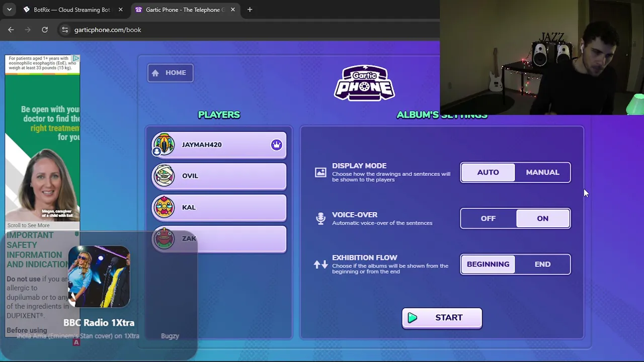The height and width of the screenshot is (362, 644).
Task: Reload the Gartic Phone page
Action: click(x=45, y=30)
